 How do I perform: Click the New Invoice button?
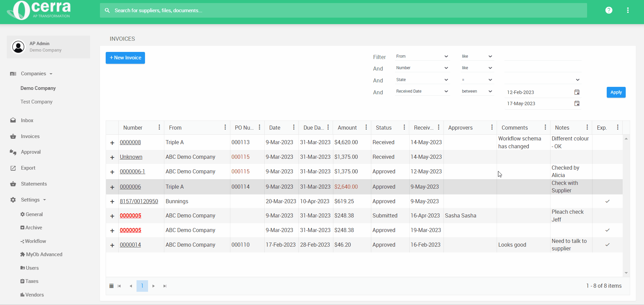tap(125, 58)
